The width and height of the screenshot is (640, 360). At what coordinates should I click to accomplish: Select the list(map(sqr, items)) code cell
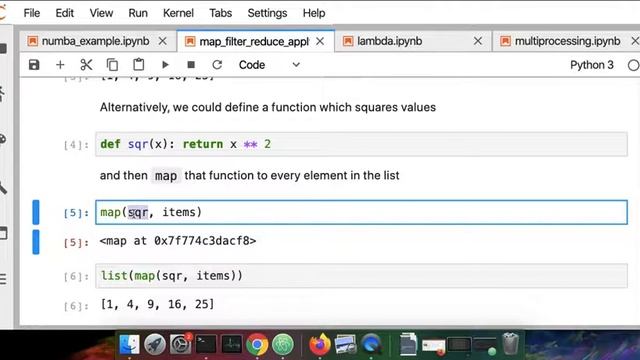361,276
